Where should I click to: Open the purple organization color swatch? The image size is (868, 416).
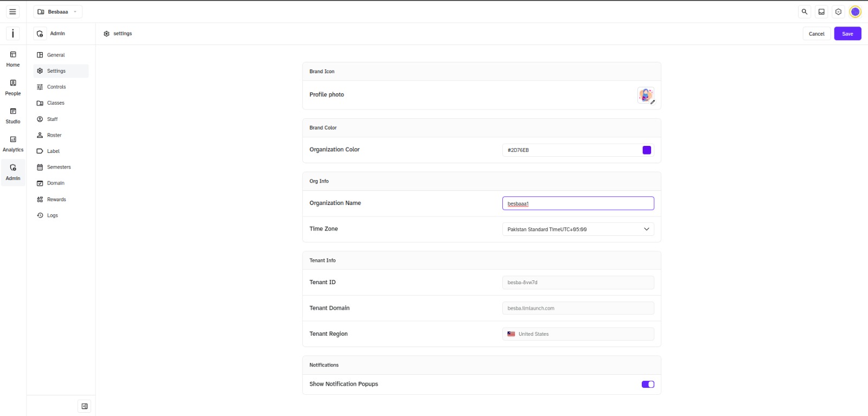pos(647,150)
